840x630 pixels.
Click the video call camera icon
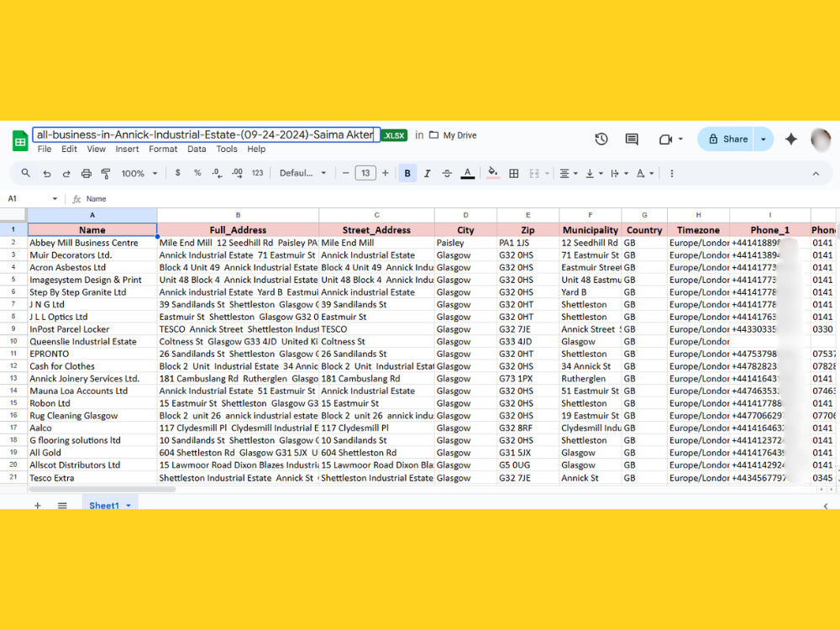tap(665, 139)
